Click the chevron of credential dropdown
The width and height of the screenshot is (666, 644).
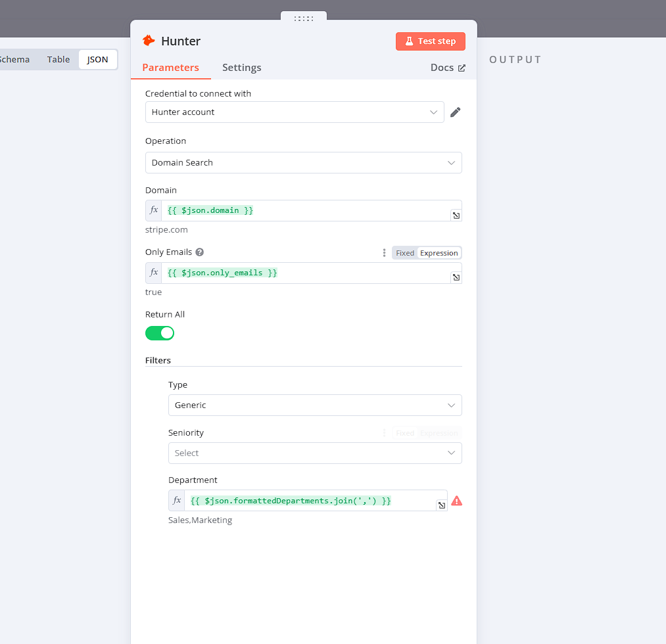coord(433,112)
